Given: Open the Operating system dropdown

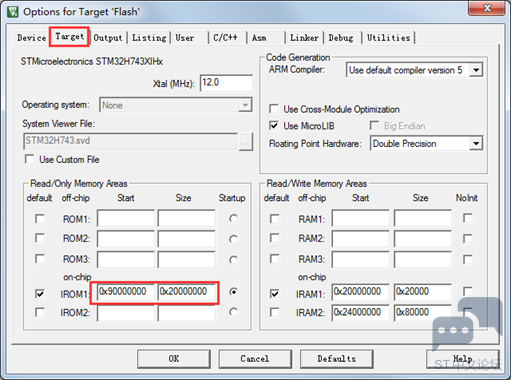Looking at the screenshot, I should pyautogui.click(x=175, y=105).
